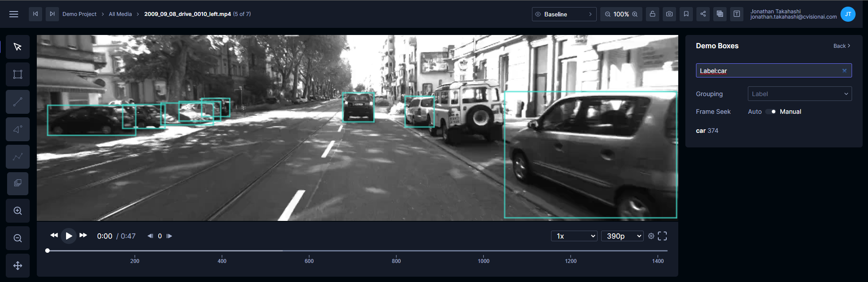The width and height of the screenshot is (868, 282).
Task: Click the zoom in magnifier tool
Action: pyautogui.click(x=18, y=211)
